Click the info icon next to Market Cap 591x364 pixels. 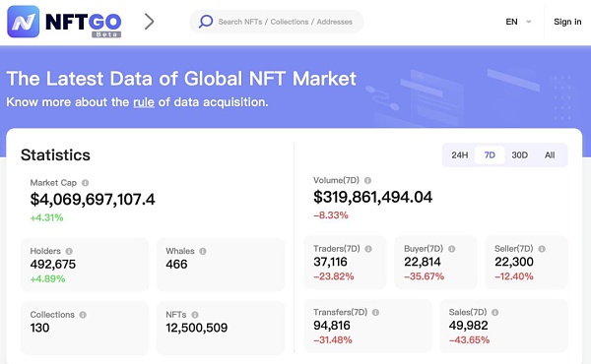point(85,183)
